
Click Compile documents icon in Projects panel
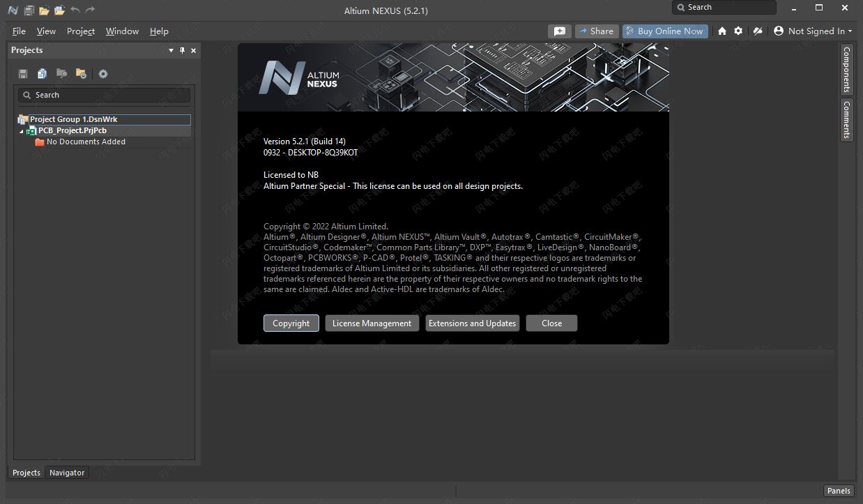tap(43, 74)
